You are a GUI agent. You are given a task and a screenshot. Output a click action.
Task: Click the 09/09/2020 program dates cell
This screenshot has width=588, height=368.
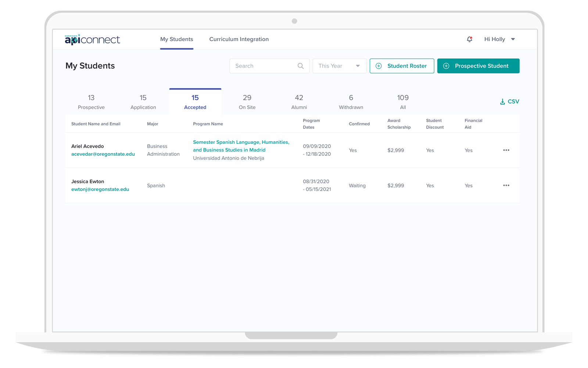coord(317,150)
